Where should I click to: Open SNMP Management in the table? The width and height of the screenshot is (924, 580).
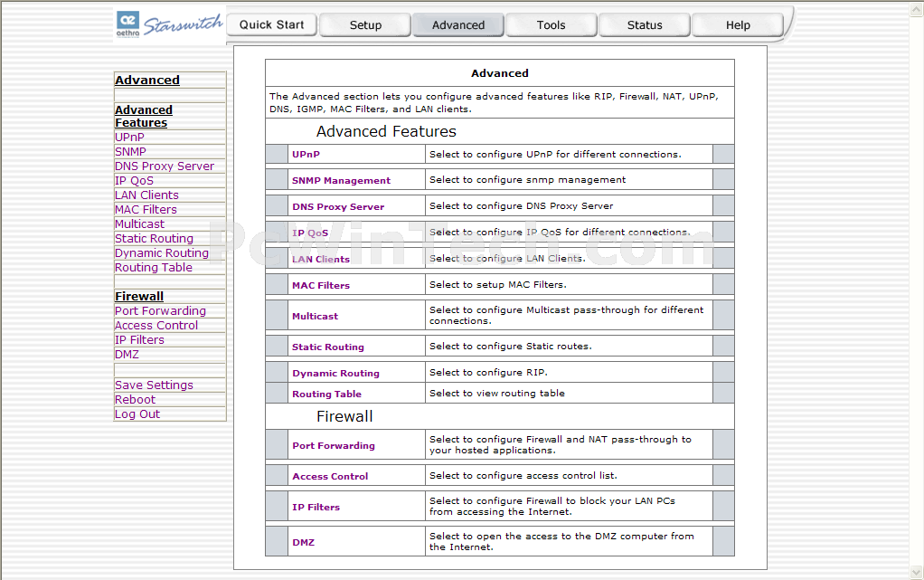click(x=341, y=181)
